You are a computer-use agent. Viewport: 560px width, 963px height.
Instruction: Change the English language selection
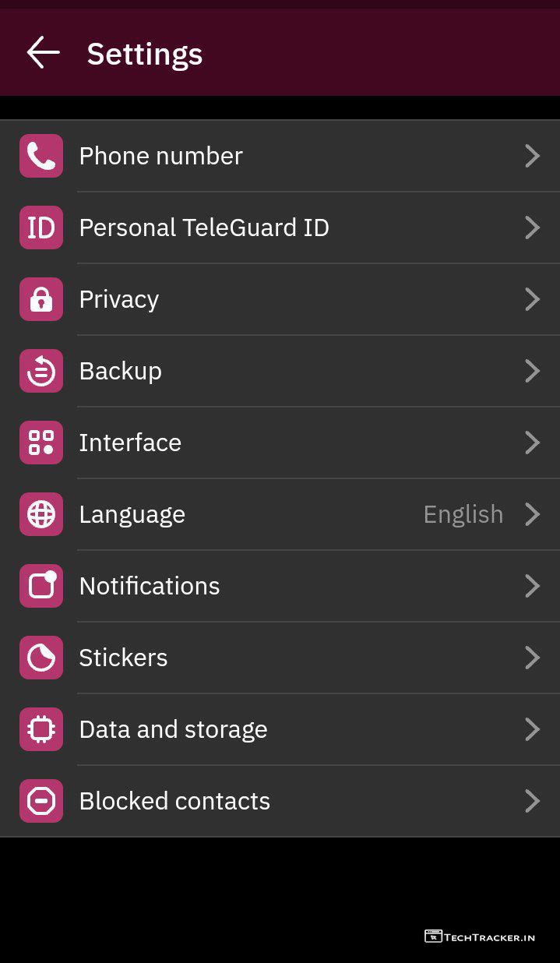click(463, 514)
